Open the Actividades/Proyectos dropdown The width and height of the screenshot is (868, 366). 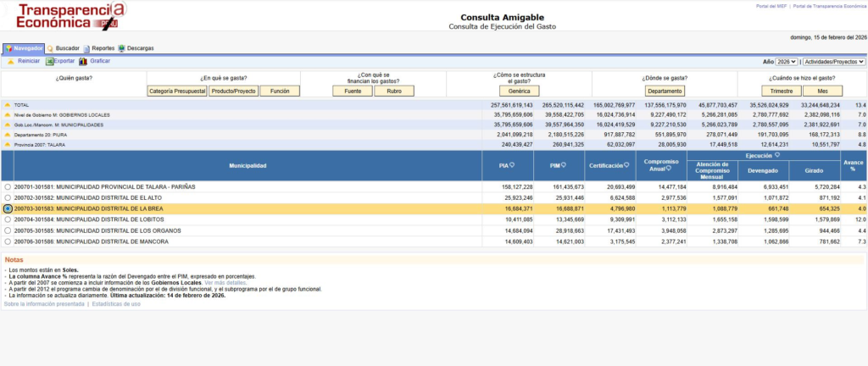(833, 62)
